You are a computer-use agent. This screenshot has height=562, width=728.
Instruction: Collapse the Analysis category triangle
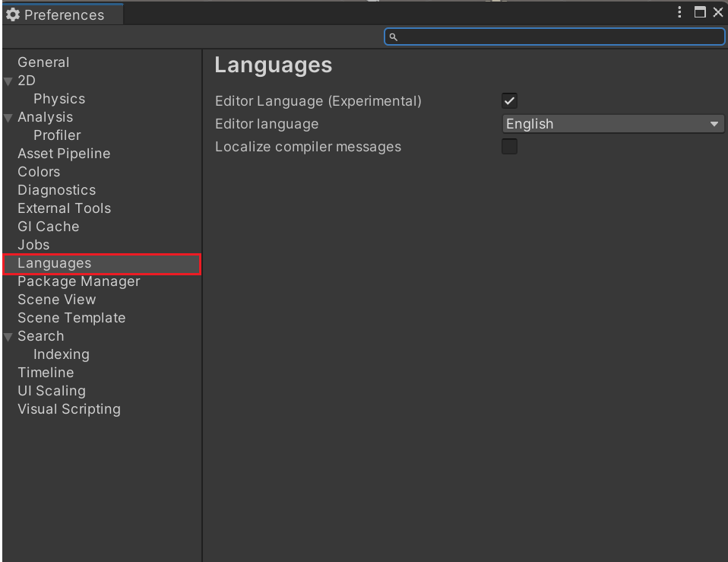tap(8, 118)
